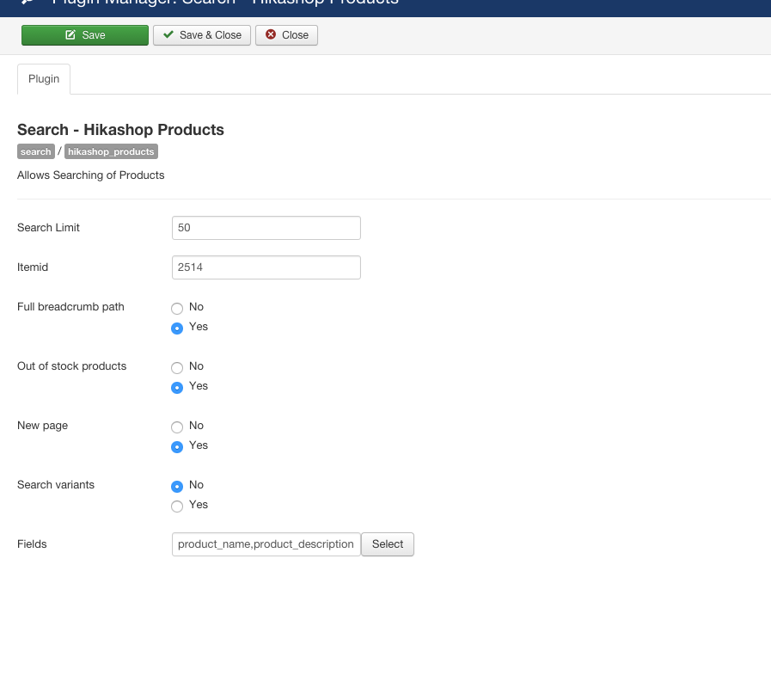Select Yes for Full breadcrumb path

[x=177, y=328]
